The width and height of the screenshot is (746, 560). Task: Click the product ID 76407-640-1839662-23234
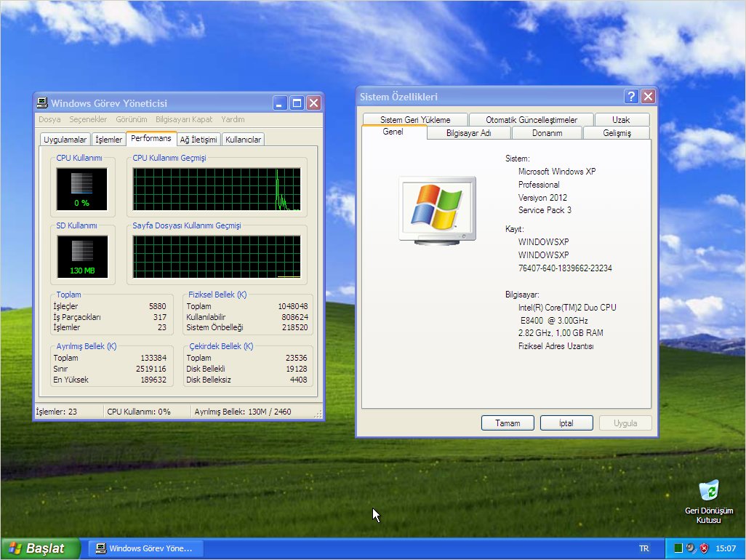(x=565, y=268)
